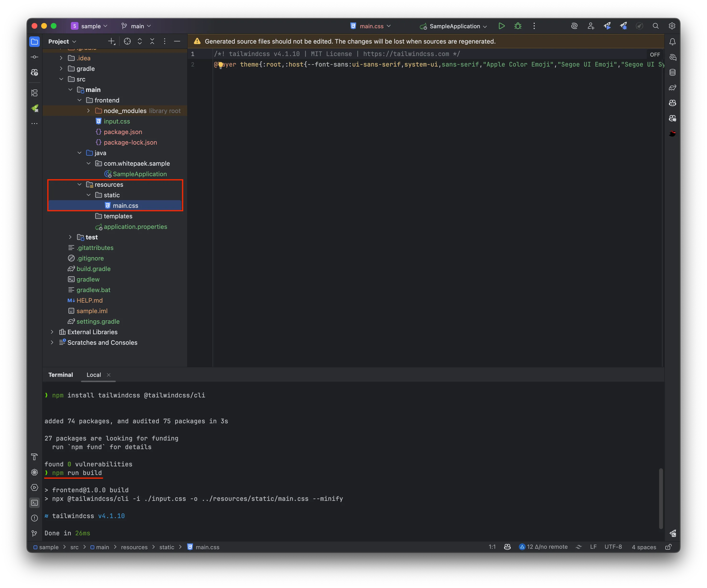The image size is (707, 588).
Task: Collapse the src folder
Action: click(61, 79)
